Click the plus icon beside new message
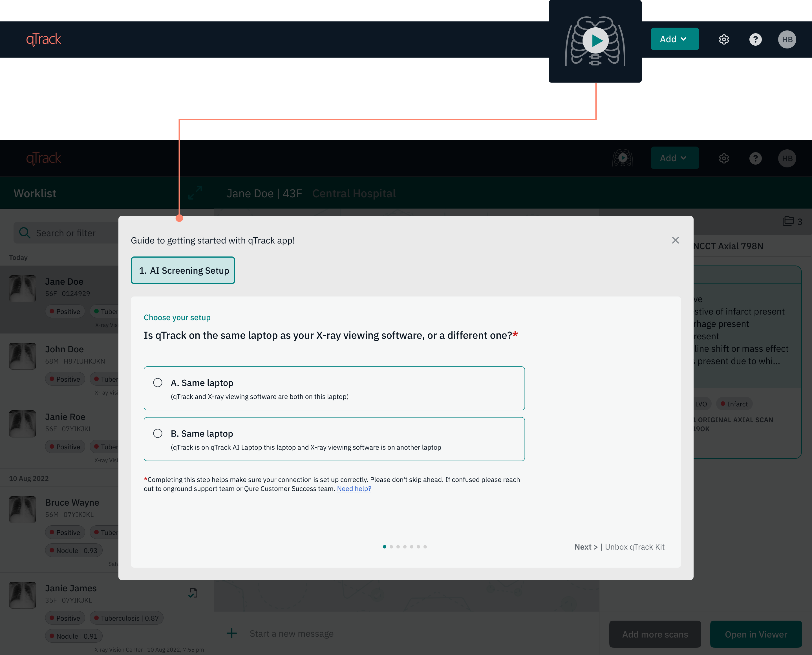This screenshot has height=655, width=812. click(232, 633)
